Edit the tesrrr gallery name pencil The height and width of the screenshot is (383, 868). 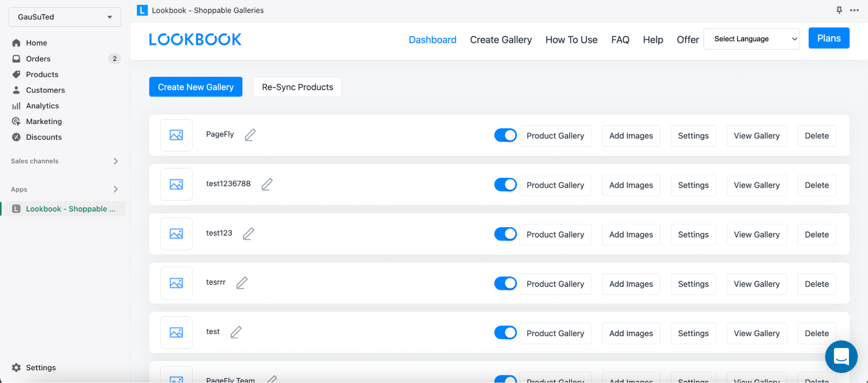[x=242, y=283]
